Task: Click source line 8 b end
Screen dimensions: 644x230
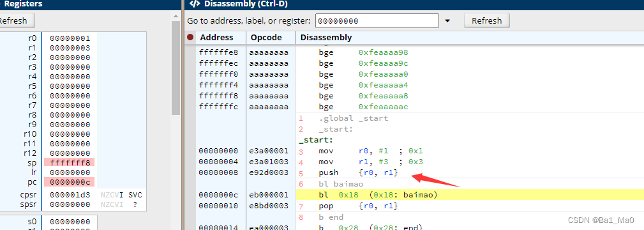Action: coord(331,217)
